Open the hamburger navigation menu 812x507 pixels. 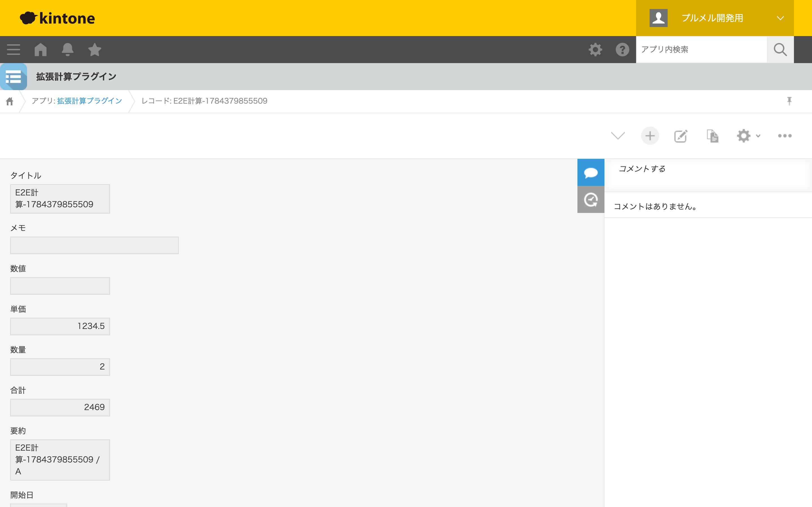point(14,50)
